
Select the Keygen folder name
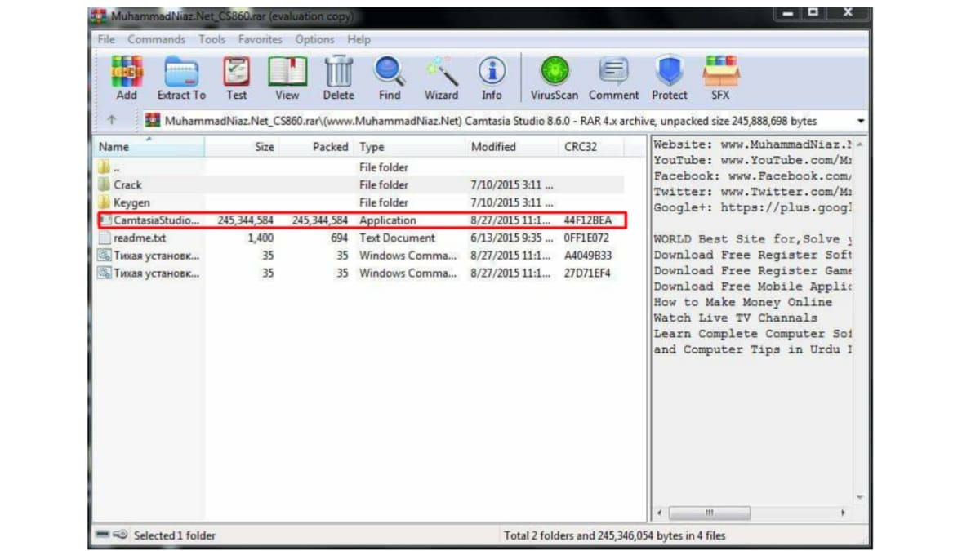coord(131,202)
